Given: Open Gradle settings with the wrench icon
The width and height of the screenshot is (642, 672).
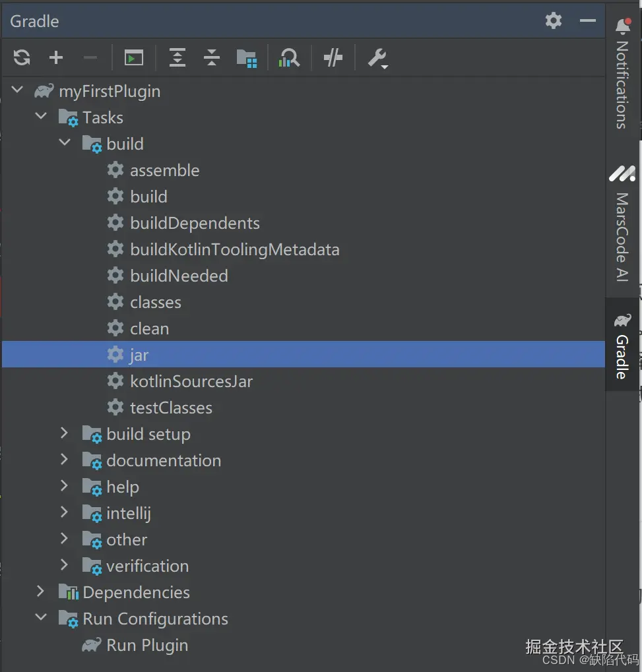Looking at the screenshot, I should click(377, 57).
